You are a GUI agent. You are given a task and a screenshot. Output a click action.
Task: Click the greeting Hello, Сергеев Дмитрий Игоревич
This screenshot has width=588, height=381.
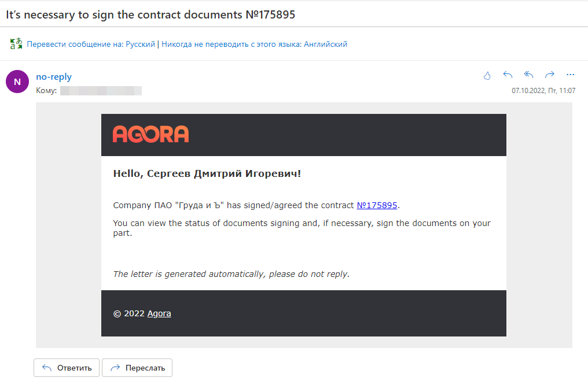pos(207,173)
